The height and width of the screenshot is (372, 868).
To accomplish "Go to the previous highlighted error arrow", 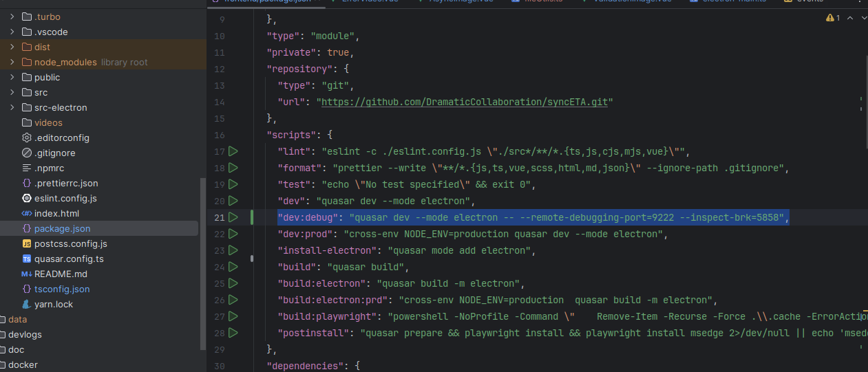I will (850, 19).
